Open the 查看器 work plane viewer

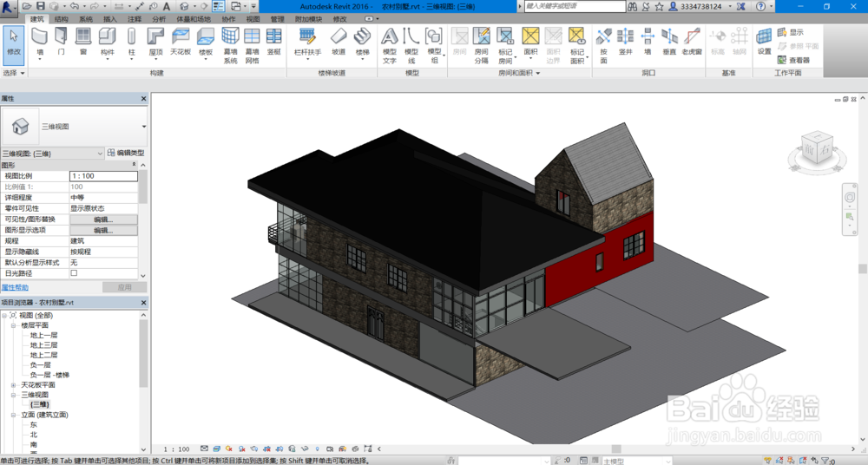coord(793,60)
